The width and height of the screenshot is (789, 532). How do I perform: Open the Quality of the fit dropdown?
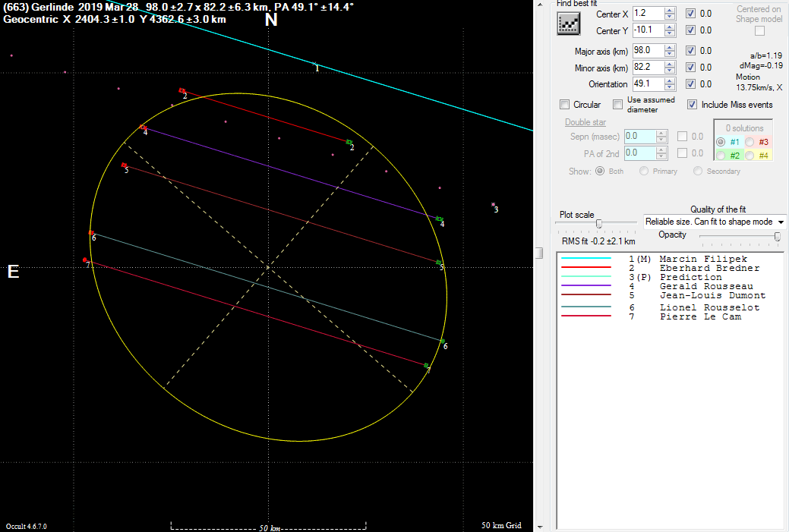click(x=780, y=222)
